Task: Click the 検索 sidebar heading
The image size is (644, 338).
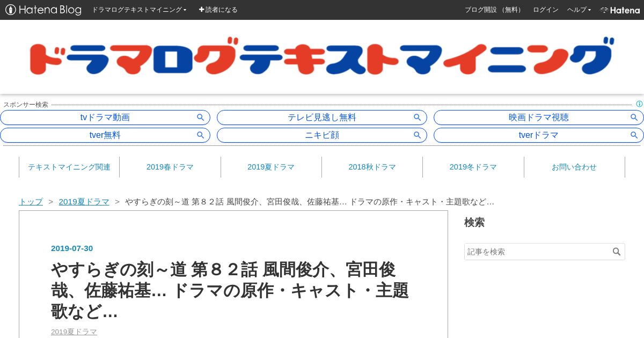Action: tap(474, 222)
